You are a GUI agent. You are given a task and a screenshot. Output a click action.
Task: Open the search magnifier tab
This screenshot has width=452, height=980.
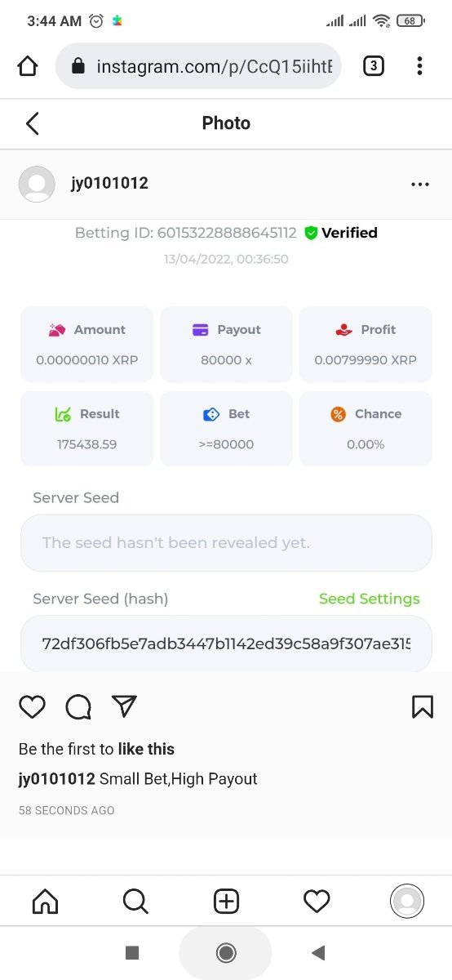pyautogui.click(x=135, y=902)
